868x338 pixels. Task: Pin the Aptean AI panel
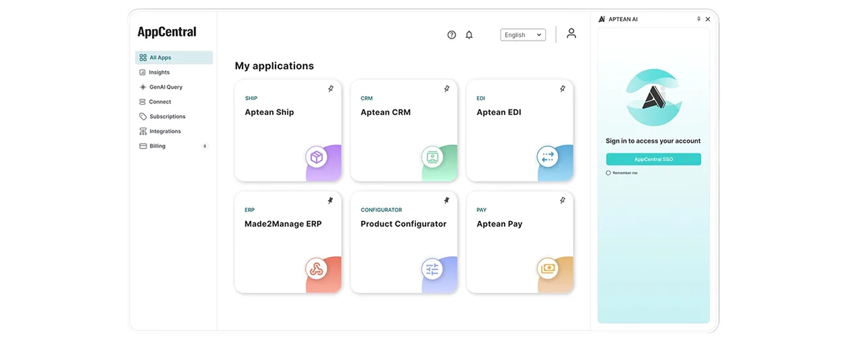(x=699, y=19)
